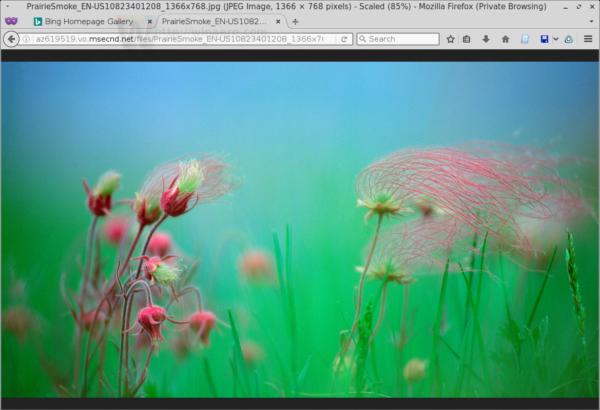Open the Firefox hamburger menu
The image size is (600, 410).
[588, 39]
